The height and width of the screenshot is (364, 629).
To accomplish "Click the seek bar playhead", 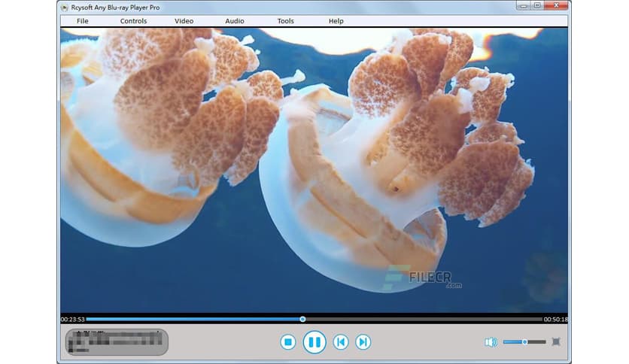I will (302, 319).
